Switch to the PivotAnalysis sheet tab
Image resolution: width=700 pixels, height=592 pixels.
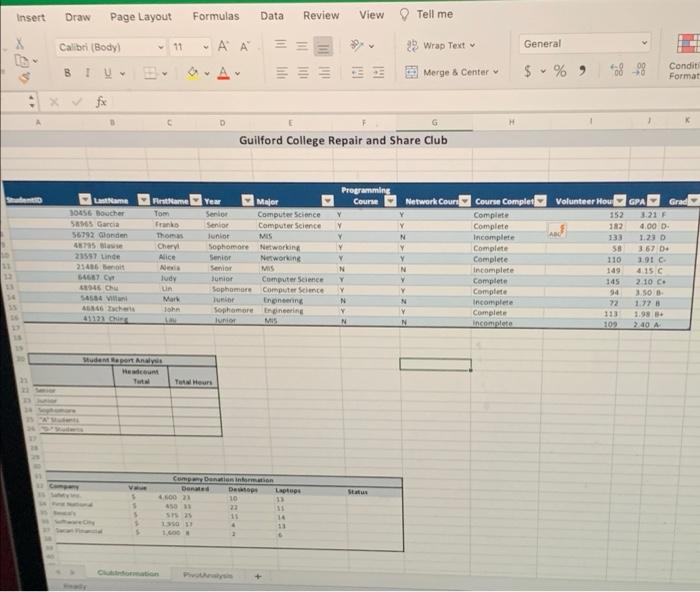[x=208, y=575]
